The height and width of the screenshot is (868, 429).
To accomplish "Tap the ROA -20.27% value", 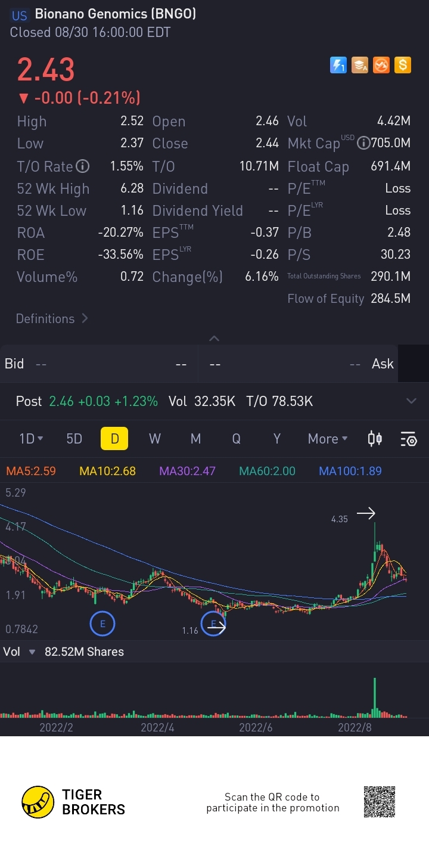I will (120, 232).
